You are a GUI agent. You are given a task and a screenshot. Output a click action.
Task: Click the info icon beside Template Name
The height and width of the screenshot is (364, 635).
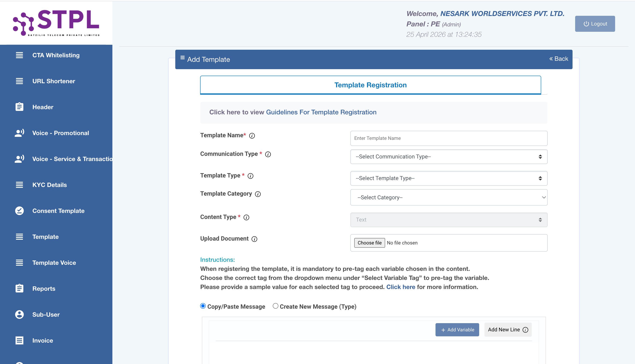tap(252, 136)
